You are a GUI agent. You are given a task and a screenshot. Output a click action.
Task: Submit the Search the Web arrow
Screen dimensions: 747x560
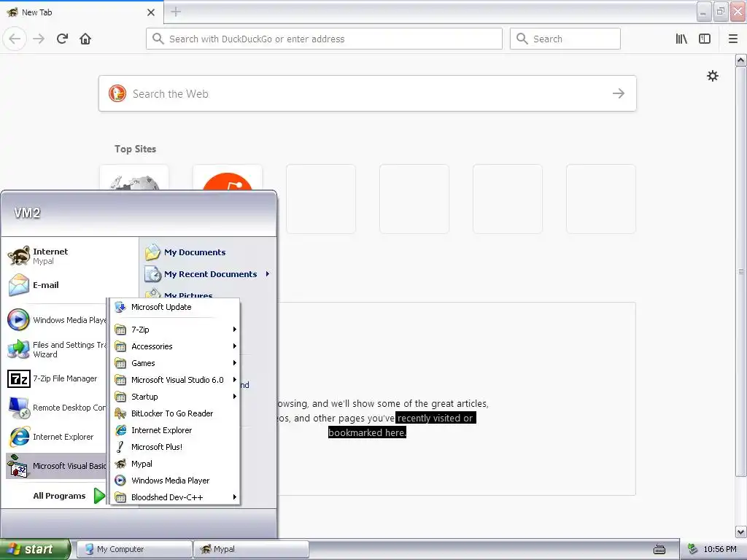(619, 93)
